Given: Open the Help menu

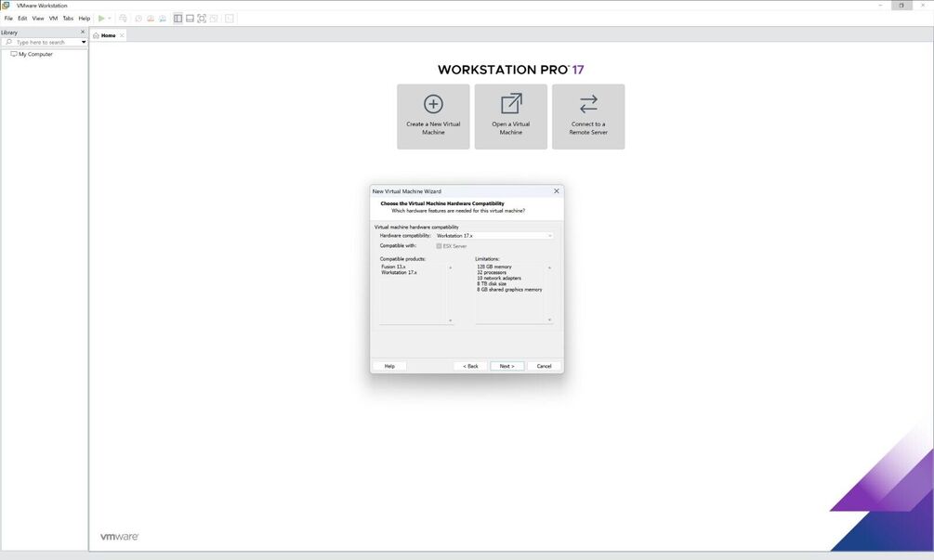Looking at the screenshot, I should [84, 19].
